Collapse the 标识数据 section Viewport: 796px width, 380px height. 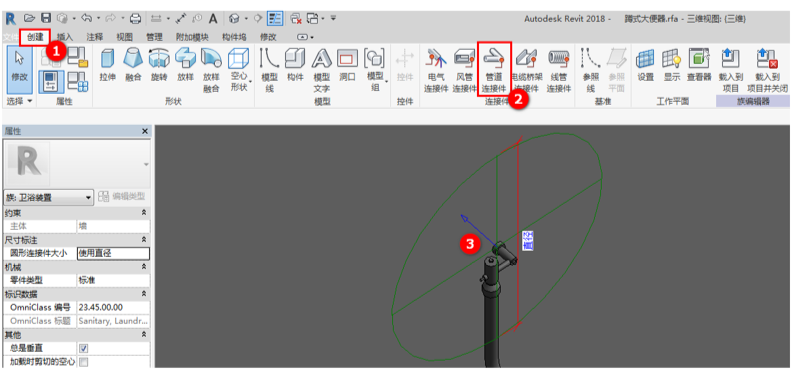144,294
